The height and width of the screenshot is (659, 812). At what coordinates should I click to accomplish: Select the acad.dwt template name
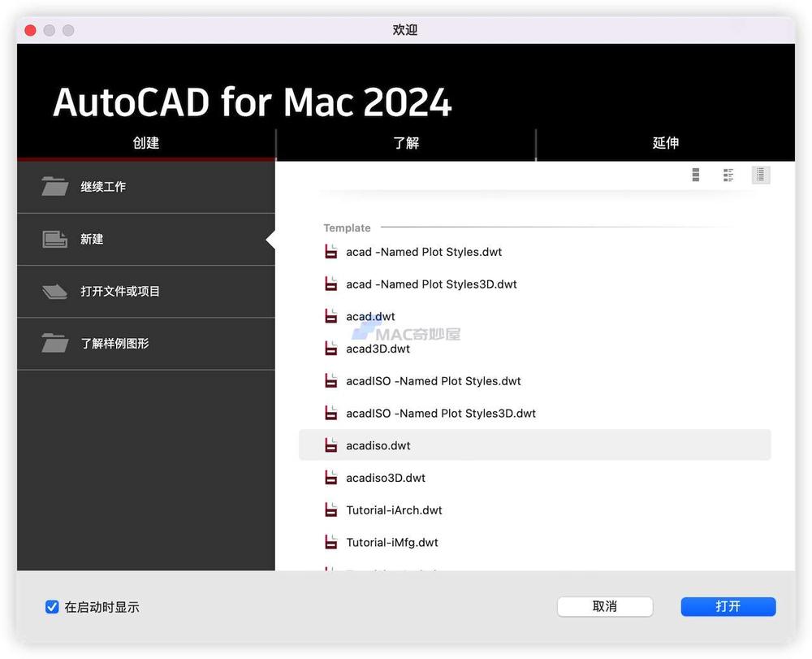coord(370,317)
